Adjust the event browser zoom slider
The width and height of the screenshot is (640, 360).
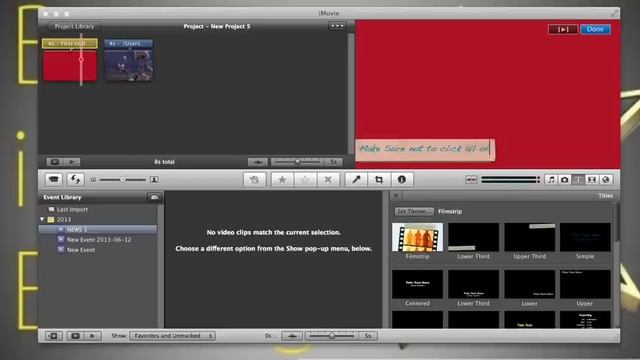click(332, 336)
